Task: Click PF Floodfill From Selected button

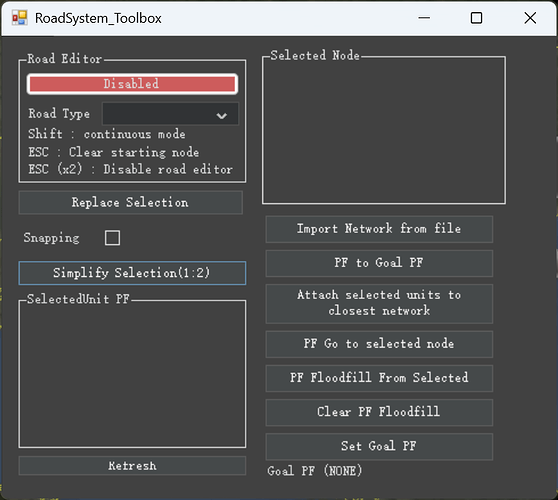Action: pos(379,378)
